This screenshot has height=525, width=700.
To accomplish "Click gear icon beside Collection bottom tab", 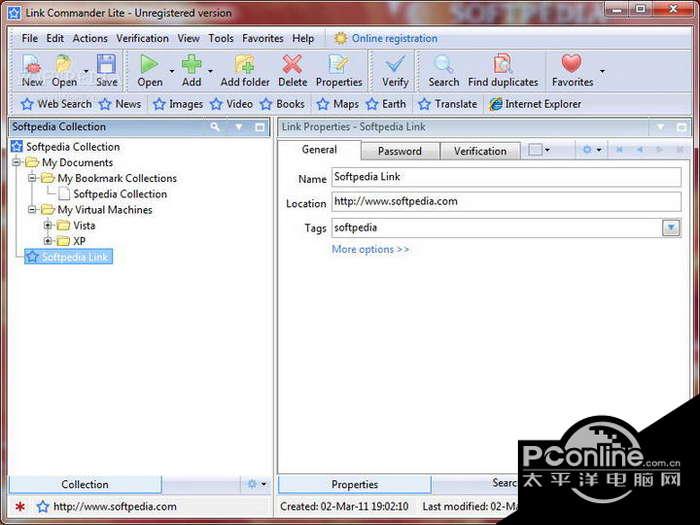I will 252,484.
